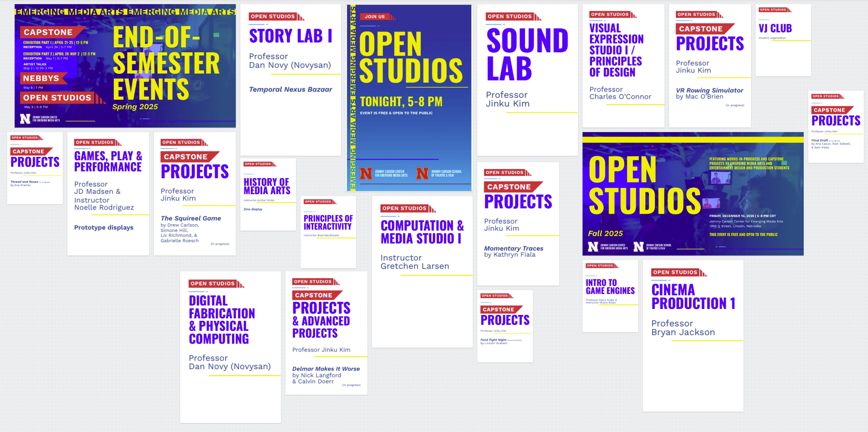868x432 pixels.
Task: Click the Final Draft capstone projects card
Action: pyautogui.click(x=836, y=127)
